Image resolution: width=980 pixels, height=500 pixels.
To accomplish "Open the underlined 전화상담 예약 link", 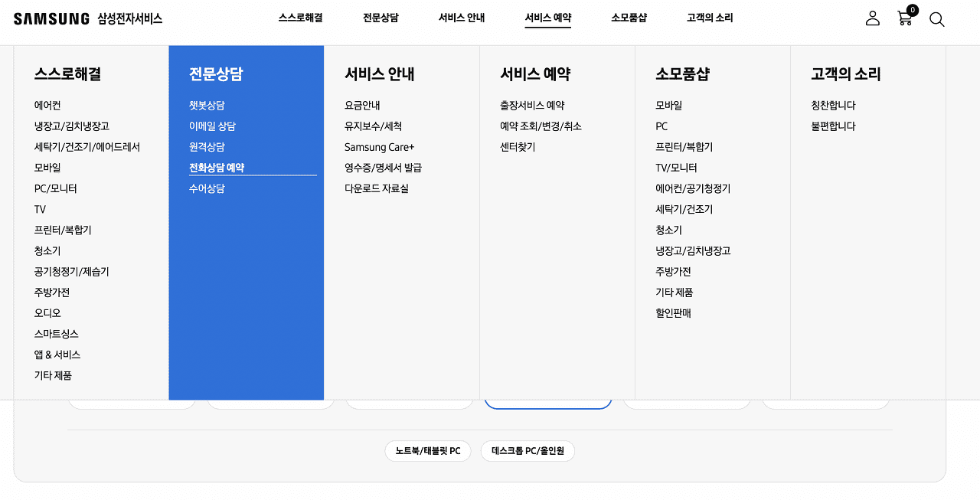I will click(x=217, y=168).
